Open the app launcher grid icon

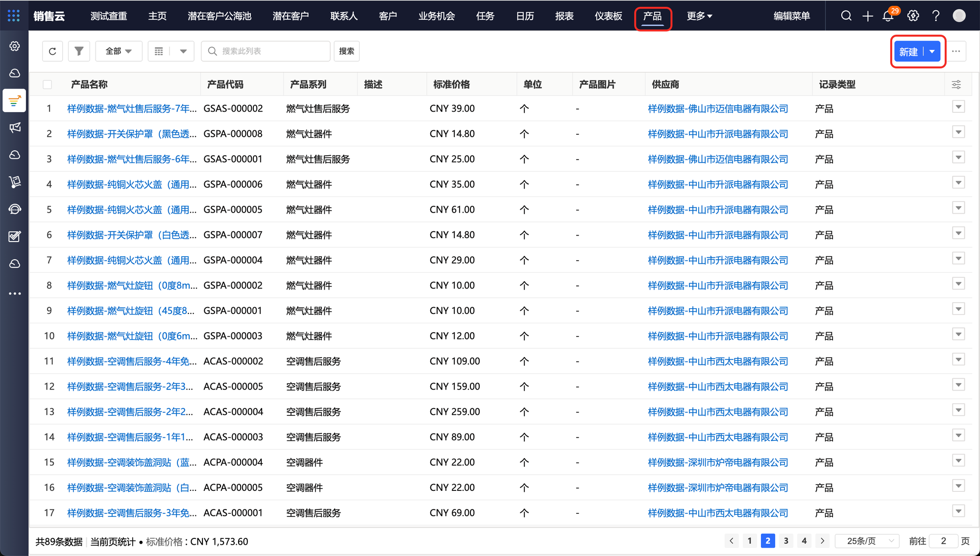14,16
